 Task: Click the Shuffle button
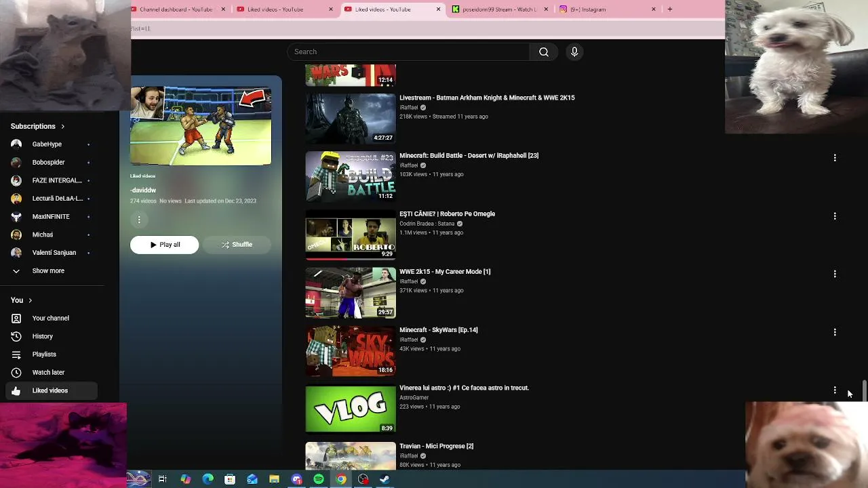[x=237, y=245]
